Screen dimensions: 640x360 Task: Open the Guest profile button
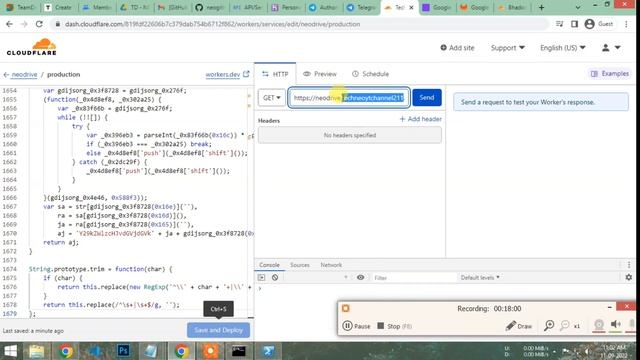(x=599, y=24)
